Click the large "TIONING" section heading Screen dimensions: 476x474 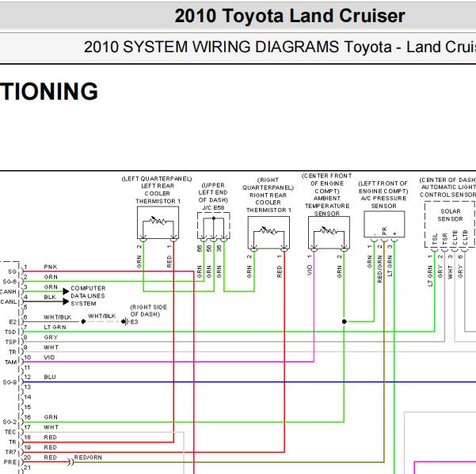tap(49, 91)
